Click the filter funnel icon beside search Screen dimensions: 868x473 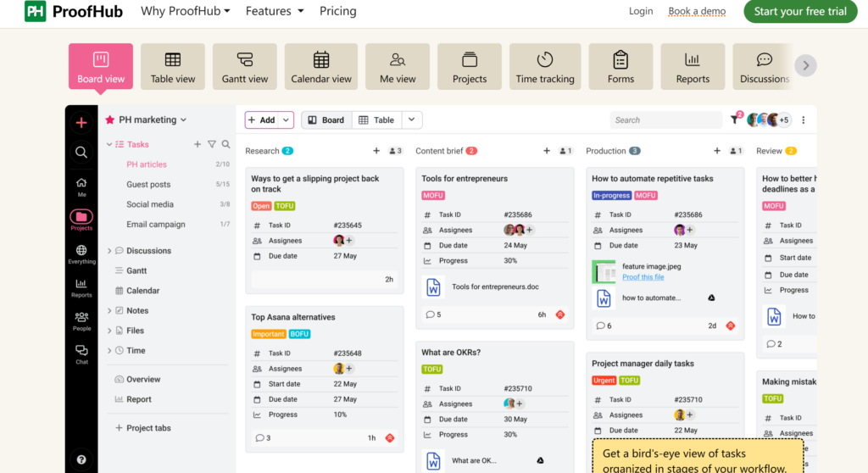coord(735,120)
